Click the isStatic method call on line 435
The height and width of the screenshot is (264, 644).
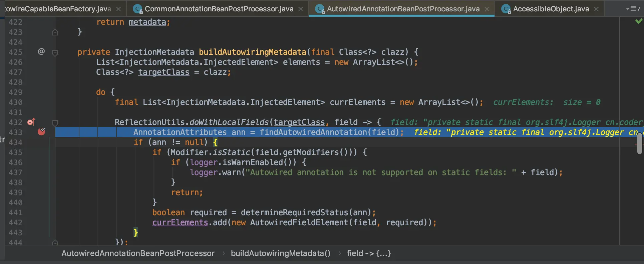point(231,152)
